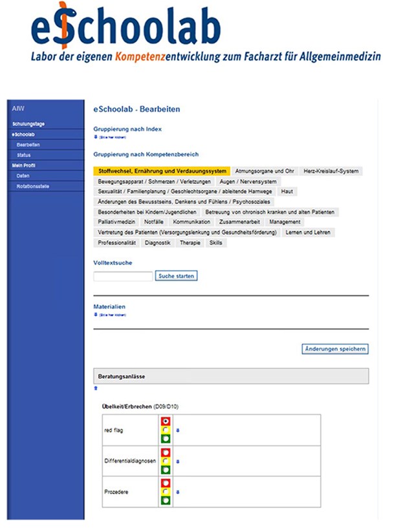Click the eSchoolab logo
Screen dimensions: 401x532
click(x=126, y=26)
